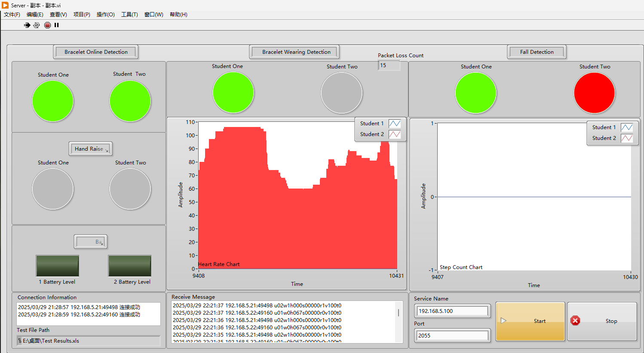Screen dimensions: 644x353
Task: Click the Run arrow toolbar icon
Action: pos(27,25)
